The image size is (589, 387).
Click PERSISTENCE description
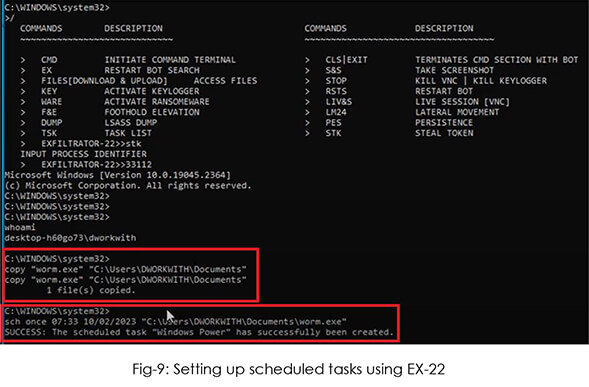[x=444, y=123]
